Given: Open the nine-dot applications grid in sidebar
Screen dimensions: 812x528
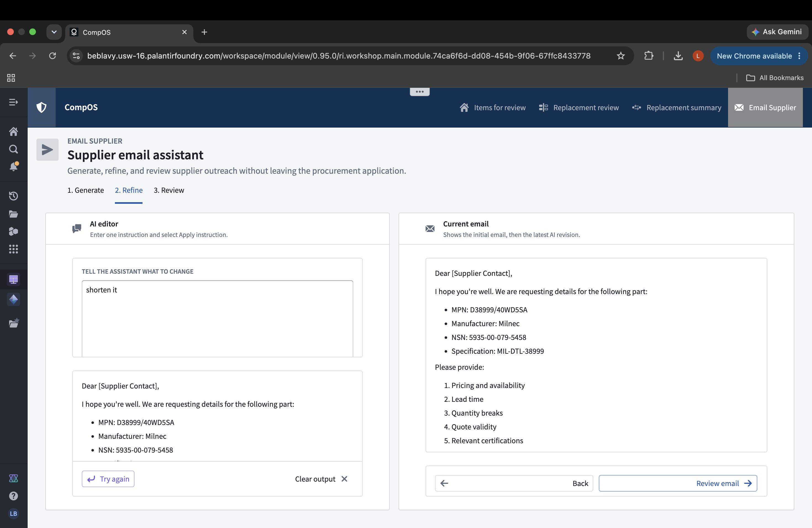Looking at the screenshot, I should [x=13, y=249].
